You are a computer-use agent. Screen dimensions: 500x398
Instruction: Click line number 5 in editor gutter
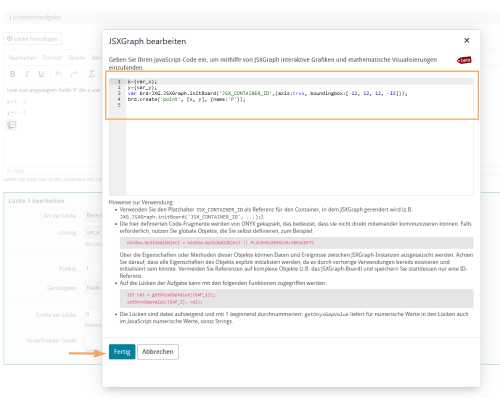pos(119,105)
